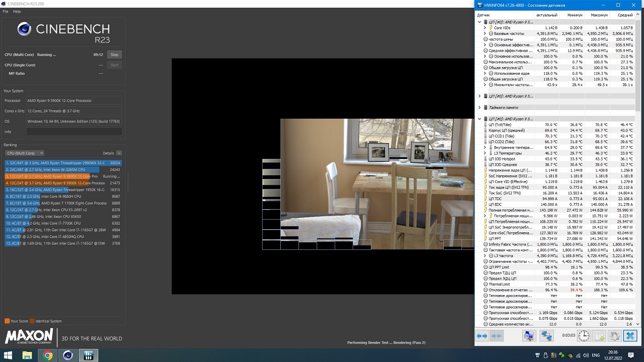Open the HWiNFO system summary monitor icon
The image size is (644, 362).
pos(529,336)
